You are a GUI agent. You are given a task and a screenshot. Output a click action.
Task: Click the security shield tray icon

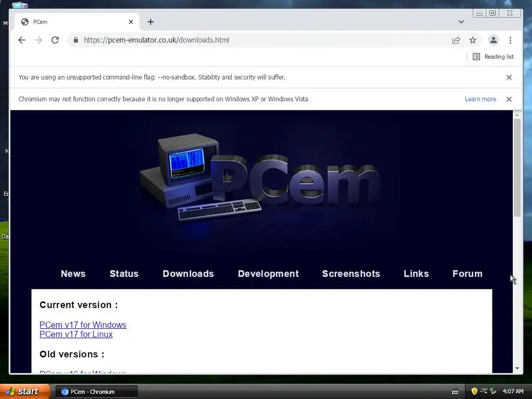pos(474,391)
